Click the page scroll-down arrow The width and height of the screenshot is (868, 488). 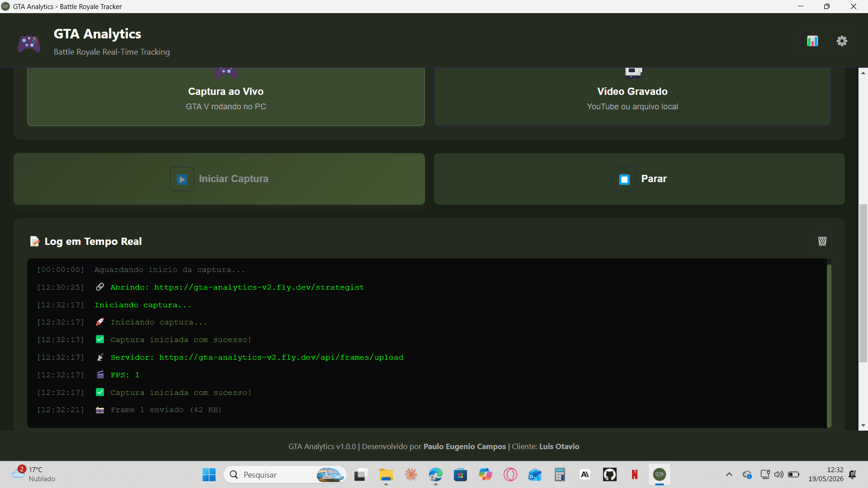click(863, 426)
